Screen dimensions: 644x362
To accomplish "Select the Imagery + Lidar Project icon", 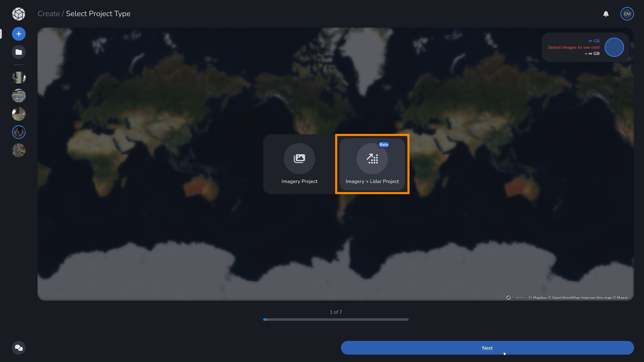I will click(x=372, y=158).
